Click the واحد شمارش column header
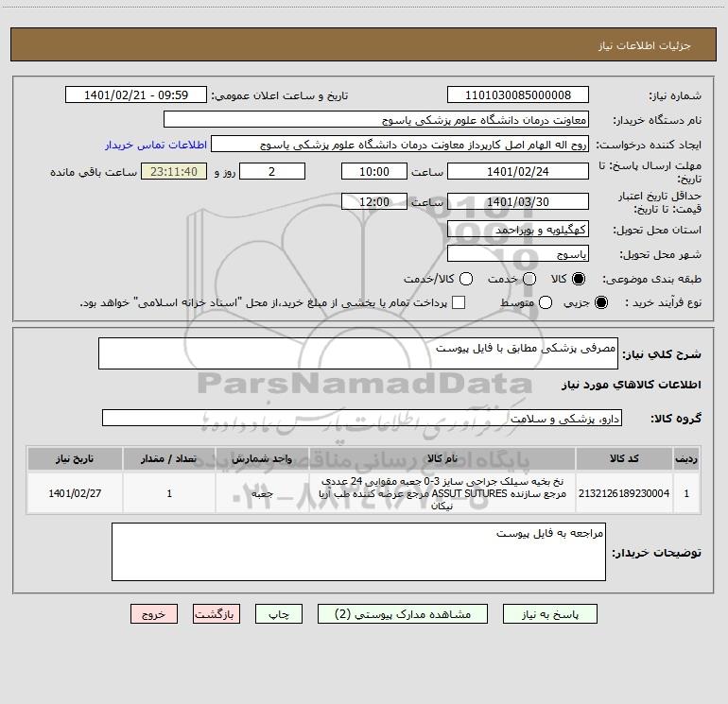728x704 pixels. pyautogui.click(x=262, y=458)
